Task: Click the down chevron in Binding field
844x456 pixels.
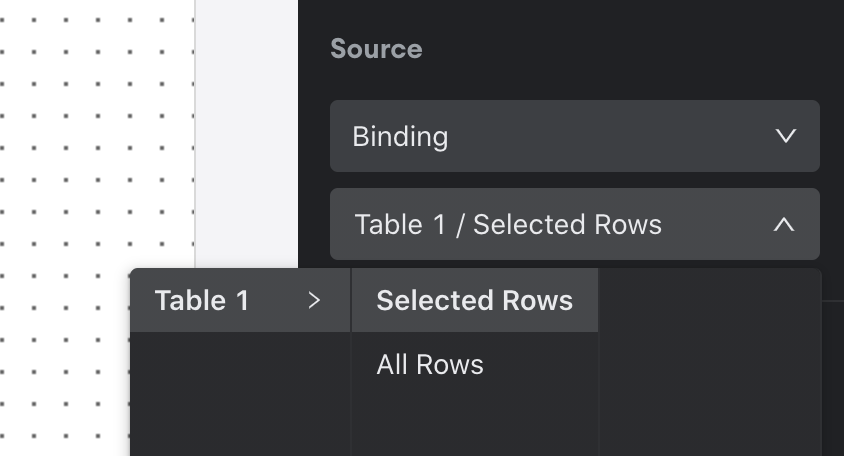Action: 785,136
